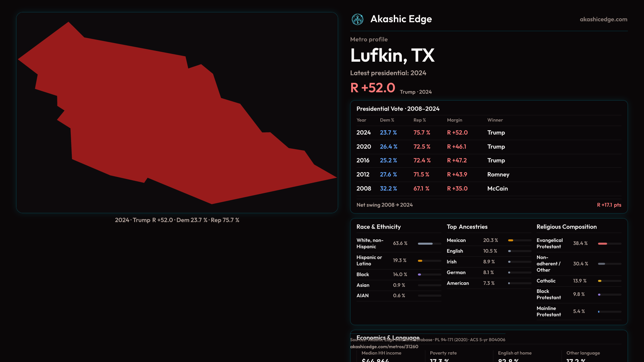Click the Margin column header
644x362 pixels.
pos(454,120)
